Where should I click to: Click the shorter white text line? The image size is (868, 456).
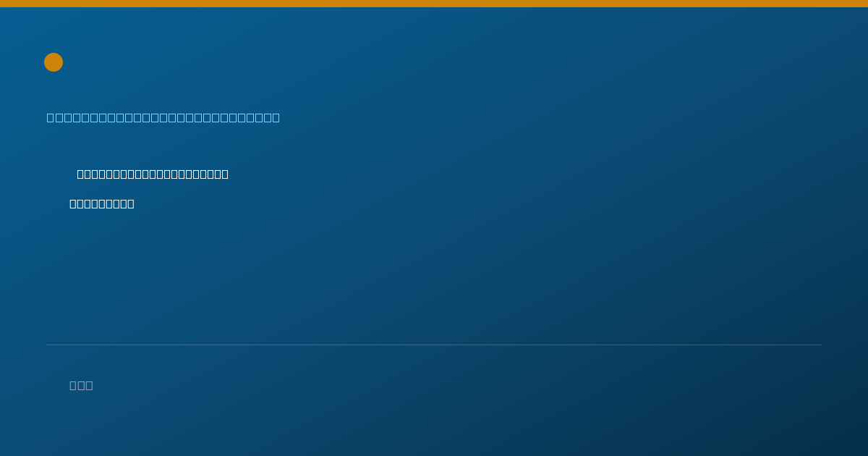pyautogui.click(x=102, y=203)
